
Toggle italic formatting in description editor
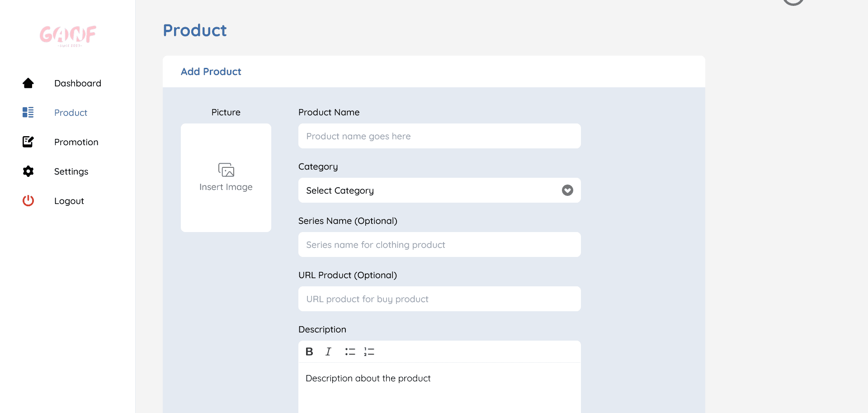click(328, 351)
